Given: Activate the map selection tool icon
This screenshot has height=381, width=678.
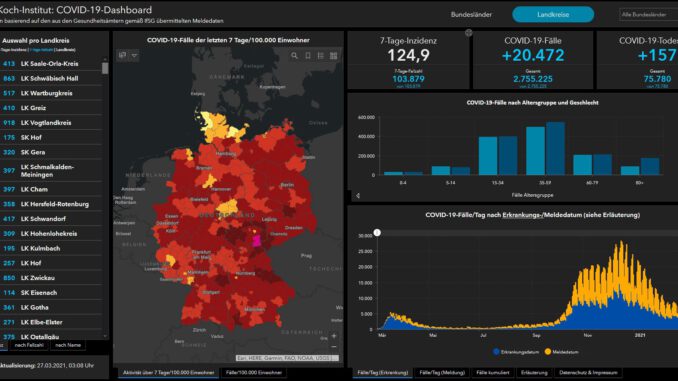Looking at the screenshot, I should tap(123, 55).
